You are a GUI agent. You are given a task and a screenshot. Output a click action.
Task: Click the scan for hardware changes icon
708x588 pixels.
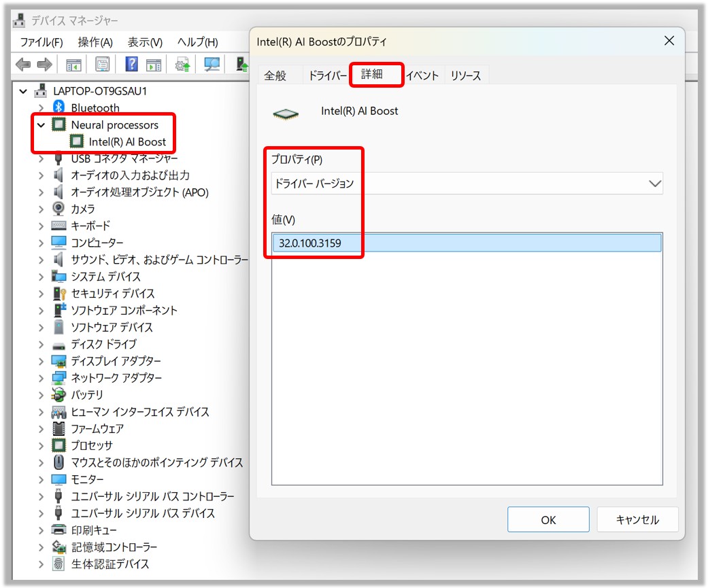212,65
